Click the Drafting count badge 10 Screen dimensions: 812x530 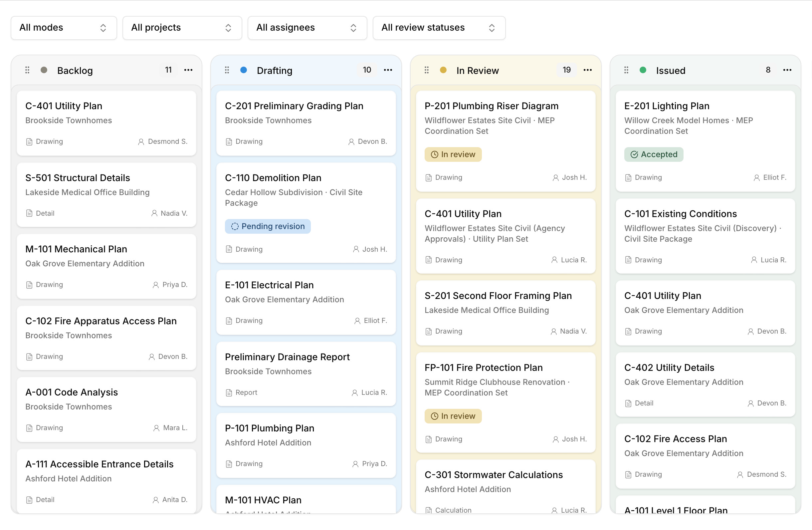pyautogui.click(x=367, y=70)
